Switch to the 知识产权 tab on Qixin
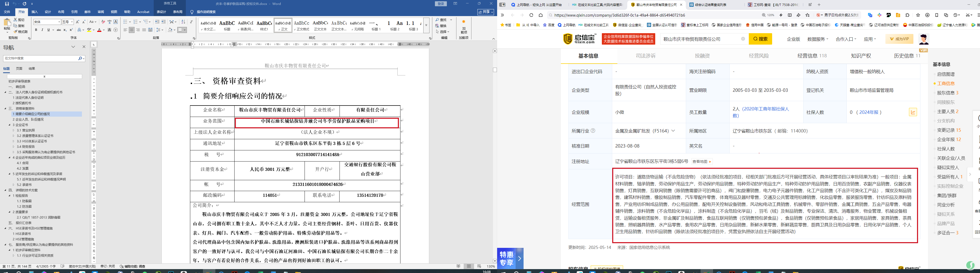Image resolution: width=980 pixels, height=273 pixels. (x=861, y=56)
